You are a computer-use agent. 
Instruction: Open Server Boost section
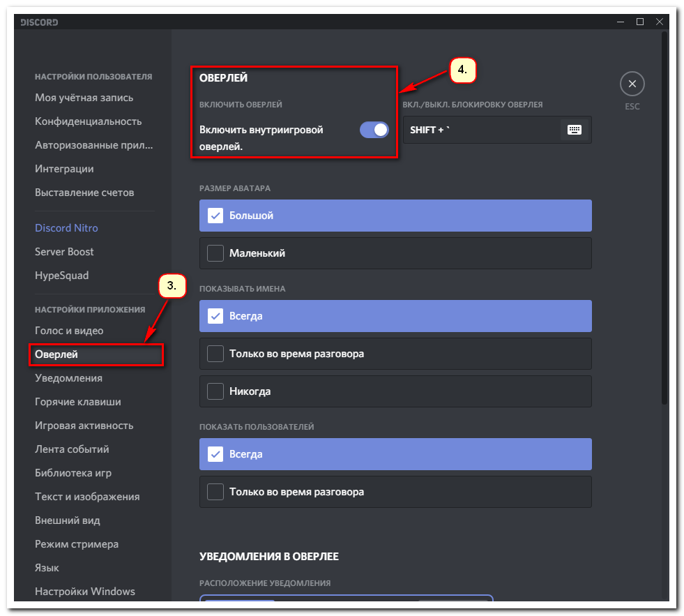64,251
